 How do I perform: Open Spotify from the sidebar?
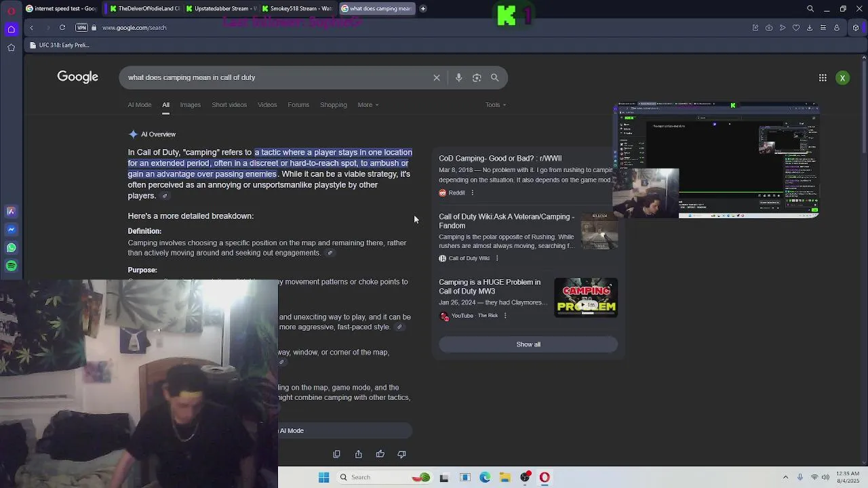pyautogui.click(x=11, y=266)
